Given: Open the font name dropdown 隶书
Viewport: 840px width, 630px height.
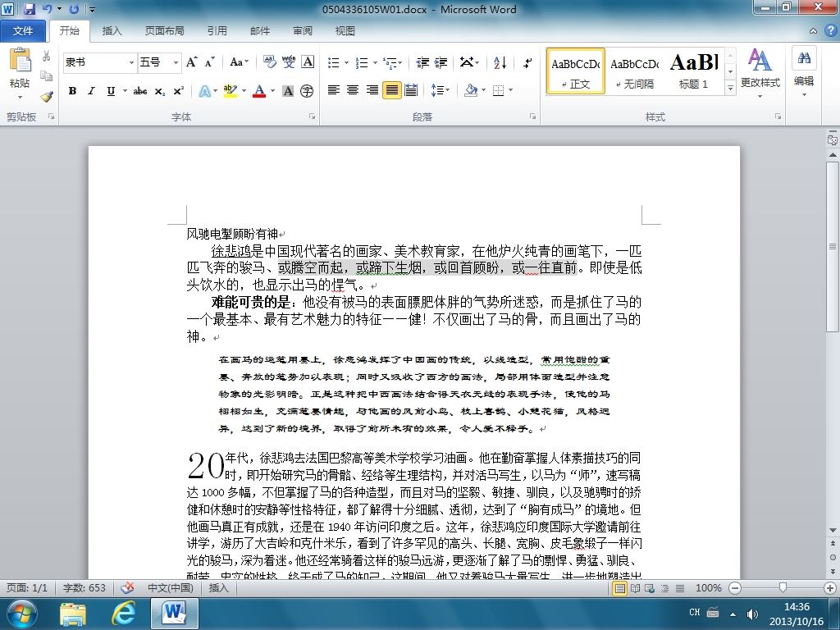Looking at the screenshot, I should click(131, 62).
